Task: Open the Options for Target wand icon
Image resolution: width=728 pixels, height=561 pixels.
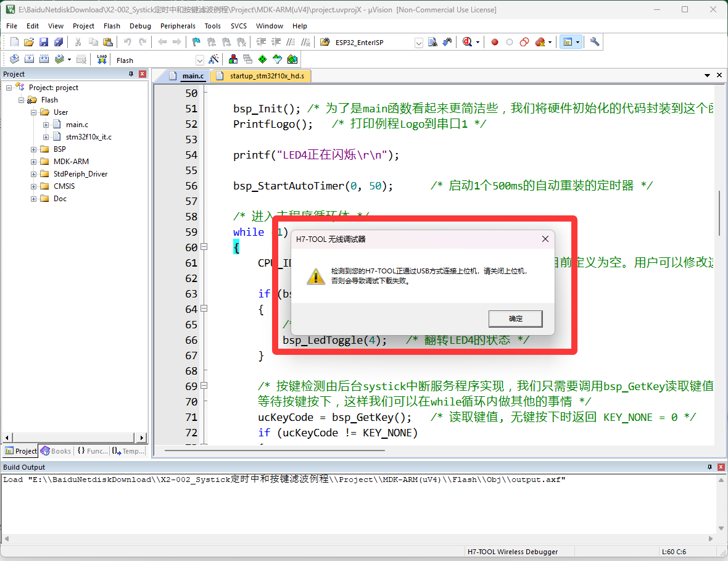Action: 213,59
